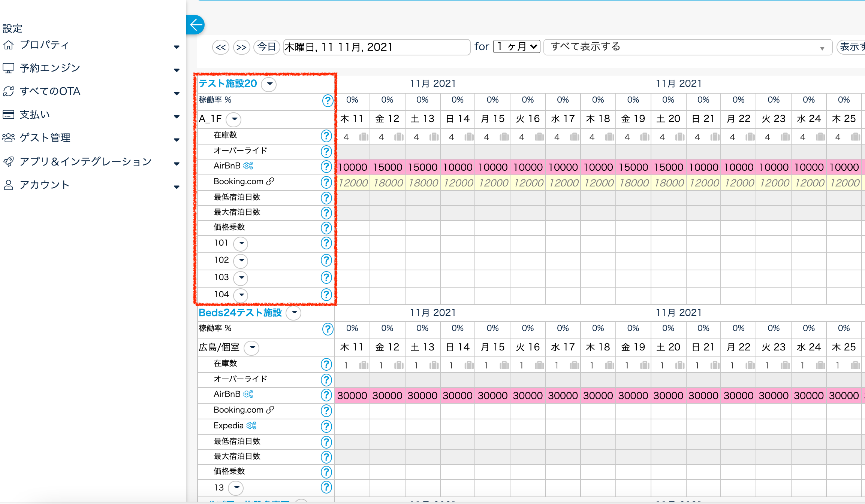
Task: Click AirBnB settings gears icon under A_1F
Action: click(x=248, y=166)
